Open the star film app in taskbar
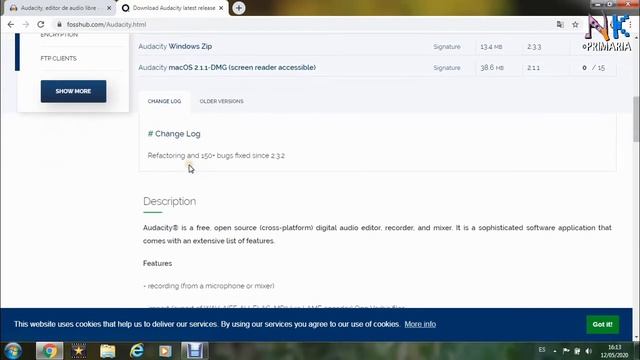The height and width of the screenshot is (360, 640). click(x=78, y=351)
